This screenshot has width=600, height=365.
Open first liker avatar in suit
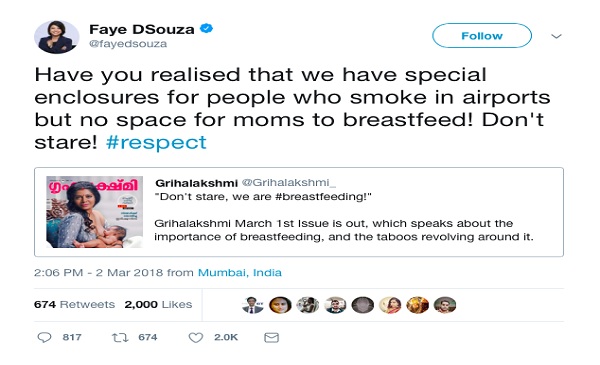(x=253, y=305)
